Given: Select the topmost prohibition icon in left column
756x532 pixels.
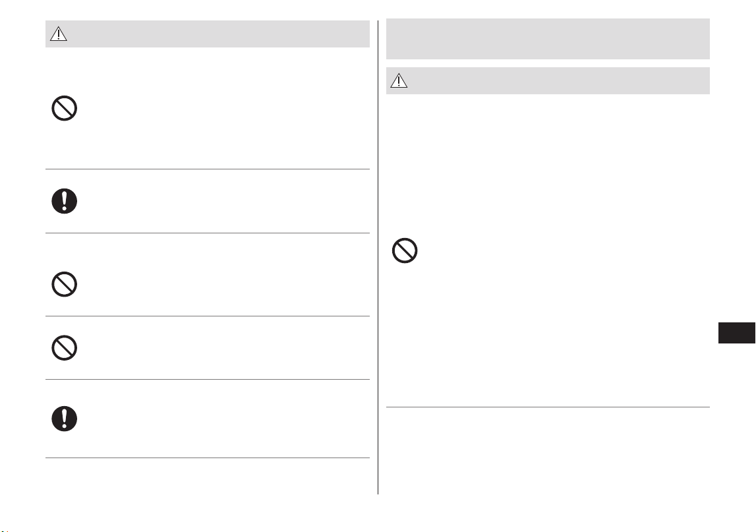Looking at the screenshot, I should coord(64,108).
